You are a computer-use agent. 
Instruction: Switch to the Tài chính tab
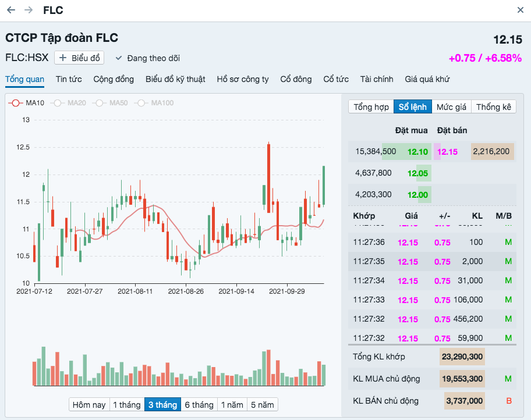point(377,79)
